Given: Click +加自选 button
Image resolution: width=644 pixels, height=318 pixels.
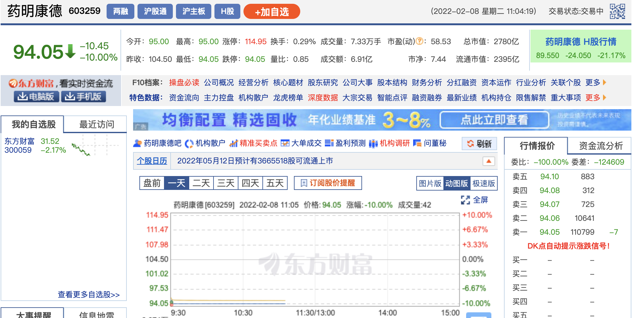Looking at the screenshot, I should coord(272,12).
